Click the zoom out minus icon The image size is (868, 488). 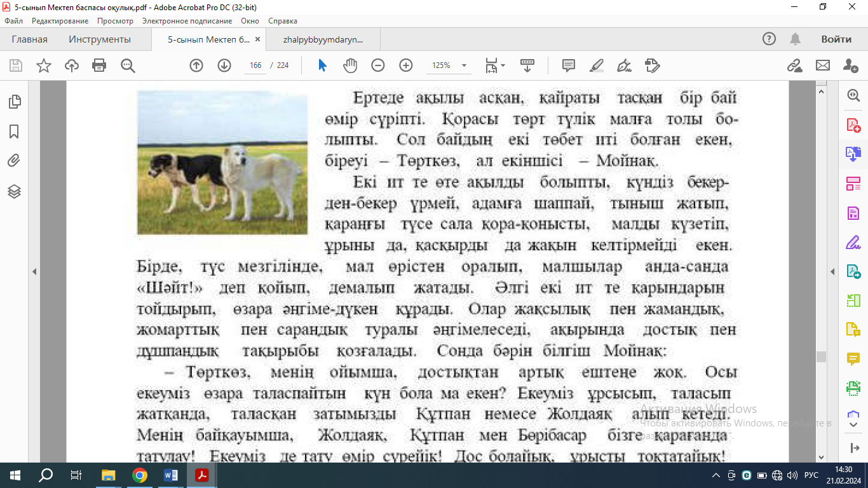point(378,65)
